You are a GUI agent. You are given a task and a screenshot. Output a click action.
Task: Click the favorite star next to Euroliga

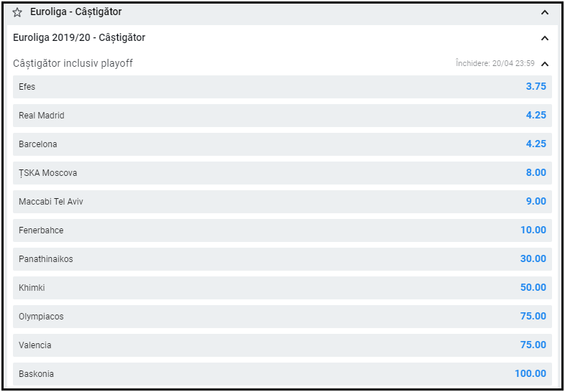(17, 12)
